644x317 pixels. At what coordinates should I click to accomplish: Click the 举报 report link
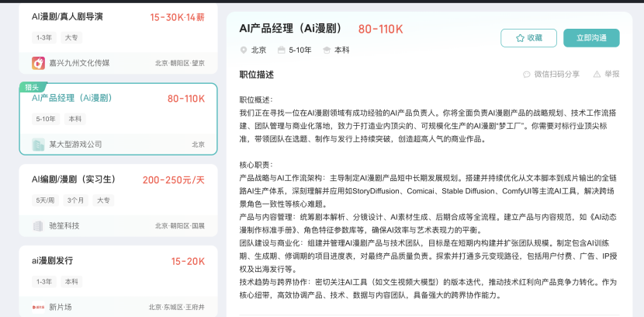click(611, 75)
